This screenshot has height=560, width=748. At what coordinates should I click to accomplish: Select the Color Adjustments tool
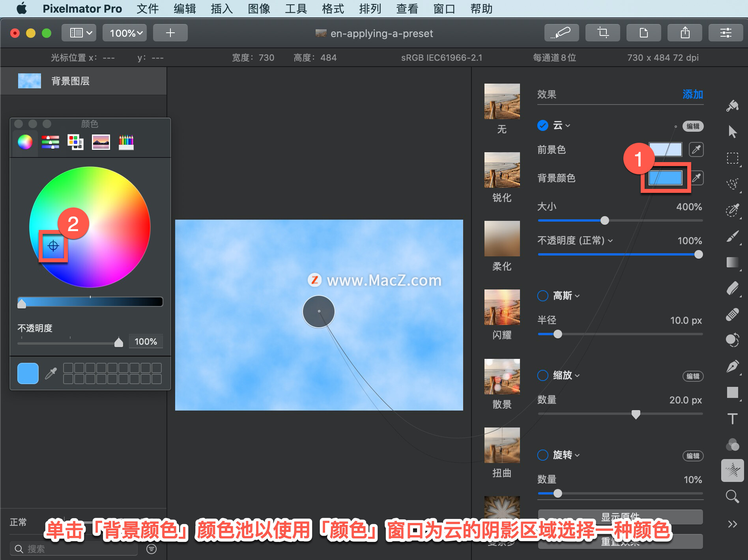(x=733, y=444)
